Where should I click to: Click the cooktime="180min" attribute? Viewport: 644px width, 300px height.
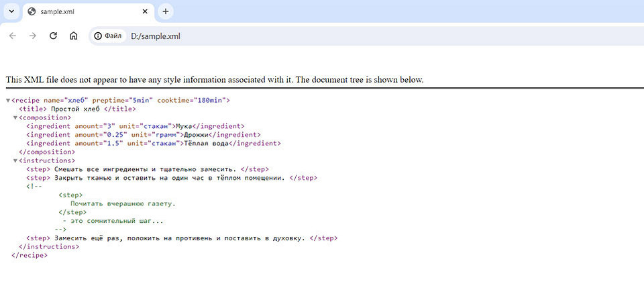pos(192,100)
